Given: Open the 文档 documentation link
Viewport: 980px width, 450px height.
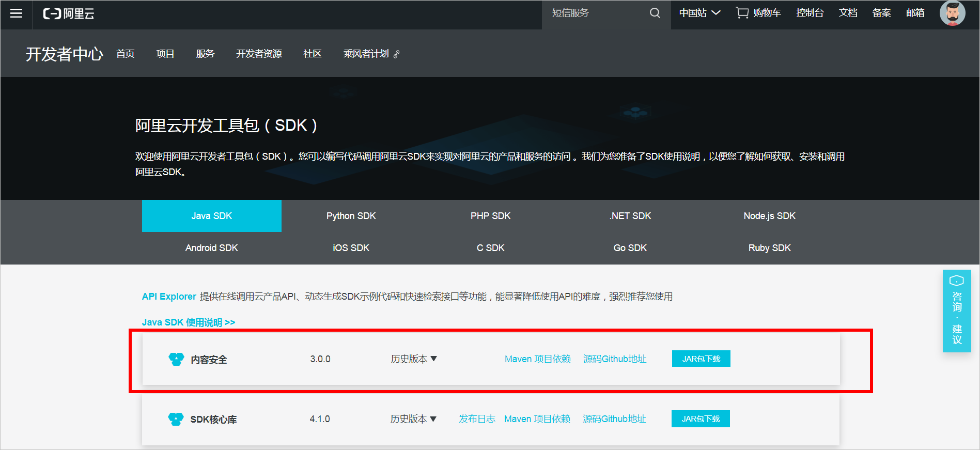Looking at the screenshot, I should (848, 13).
